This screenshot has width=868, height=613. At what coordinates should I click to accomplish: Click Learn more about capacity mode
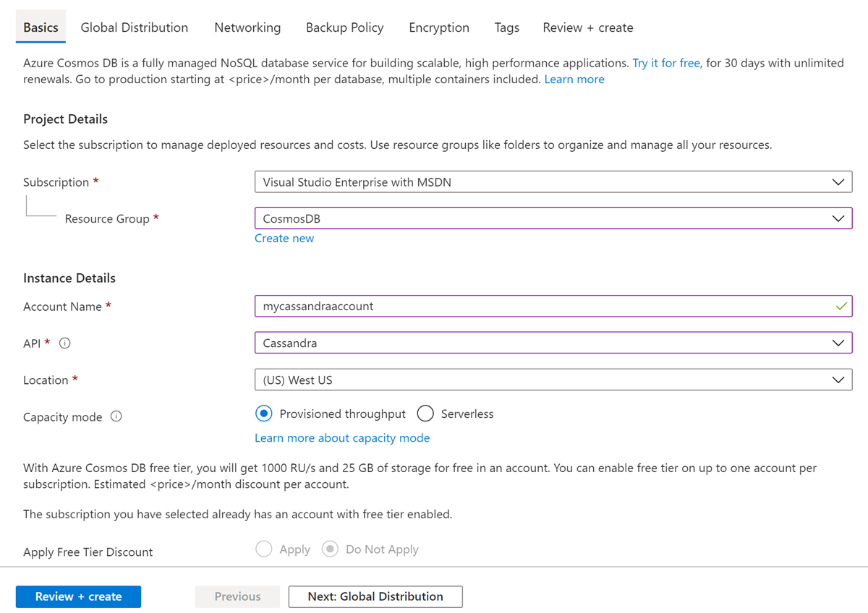point(342,437)
